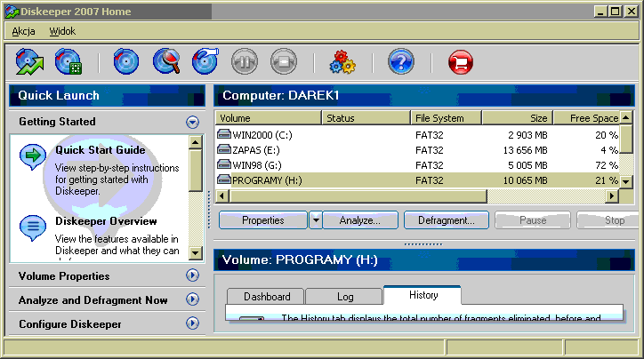This screenshot has height=359, width=644.
Task: Open the Diskeeper Overview link
Action: [x=106, y=221]
